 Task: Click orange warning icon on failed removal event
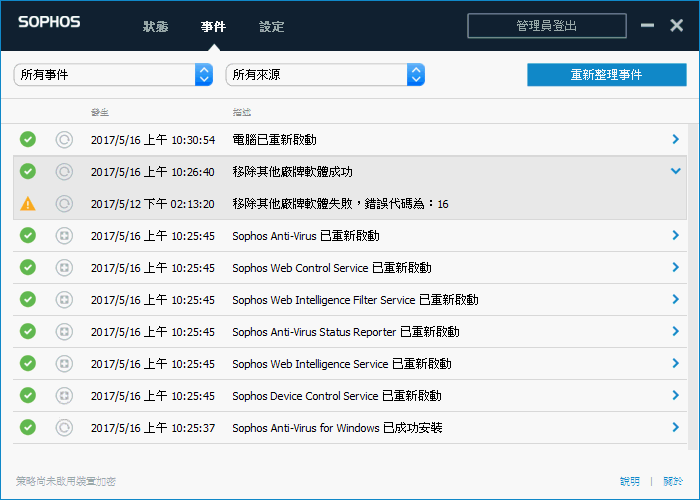point(28,204)
